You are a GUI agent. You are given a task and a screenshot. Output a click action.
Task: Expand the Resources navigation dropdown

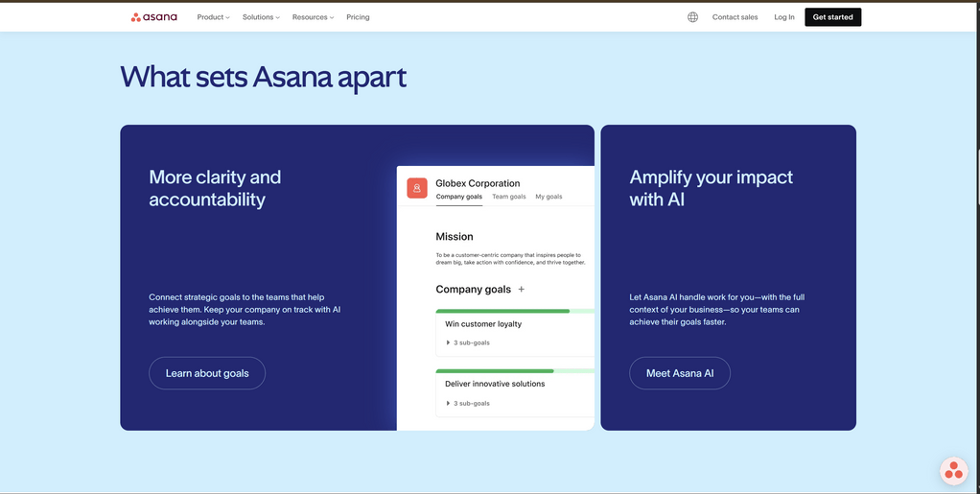click(x=313, y=17)
